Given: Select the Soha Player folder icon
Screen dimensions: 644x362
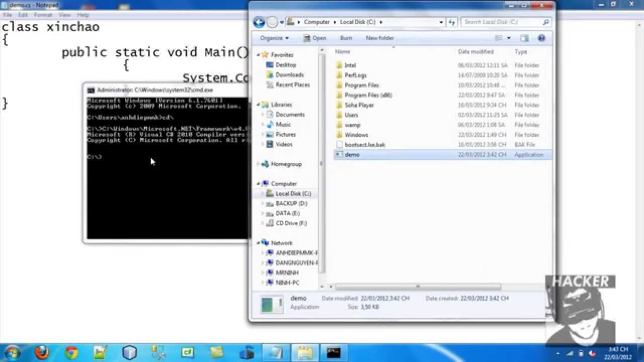Looking at the screenshot, I should tap(339, 105).
